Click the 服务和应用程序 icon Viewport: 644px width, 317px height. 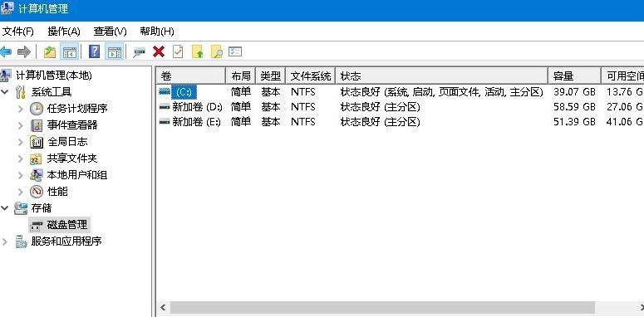[21, 241]
